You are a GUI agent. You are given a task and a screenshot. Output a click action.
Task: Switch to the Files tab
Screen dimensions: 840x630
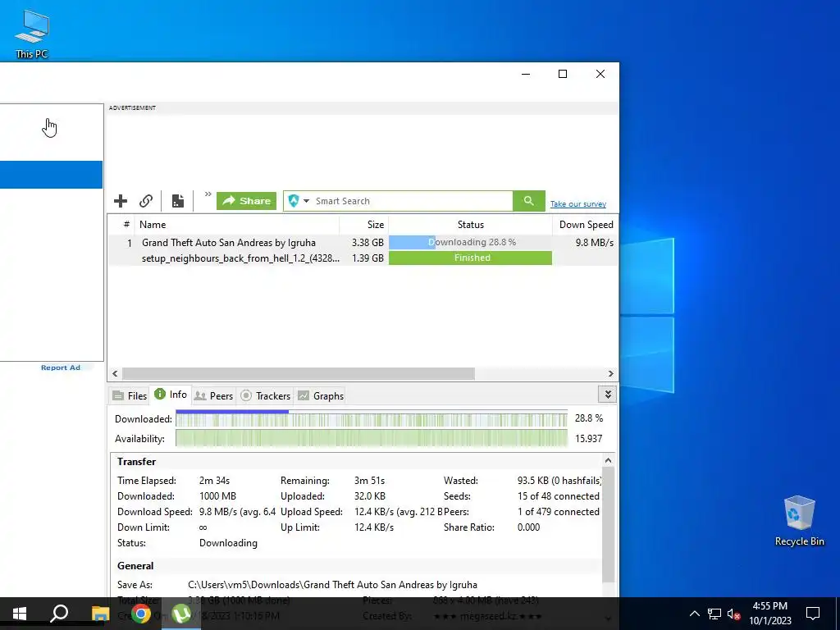point(130,396)
